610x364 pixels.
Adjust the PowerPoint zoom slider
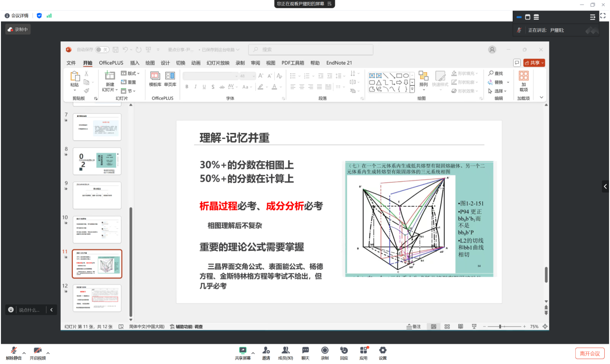click(x=500, y=326)
